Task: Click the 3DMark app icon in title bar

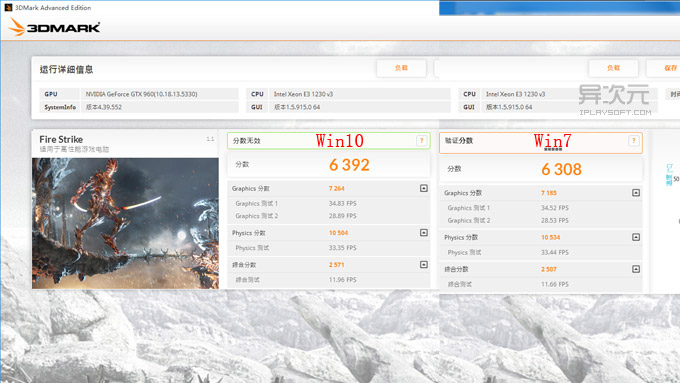Action: [x=8, y=7]
